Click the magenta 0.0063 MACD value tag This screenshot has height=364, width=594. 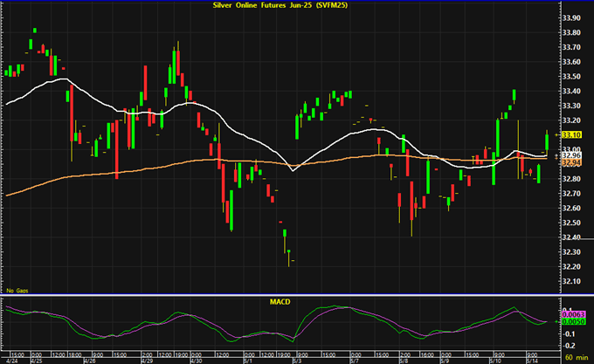pyautogui.click(x=572, y=312)
